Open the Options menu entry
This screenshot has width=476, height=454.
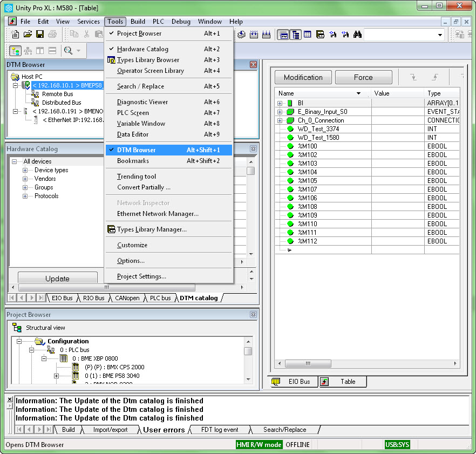pos(169,261)
